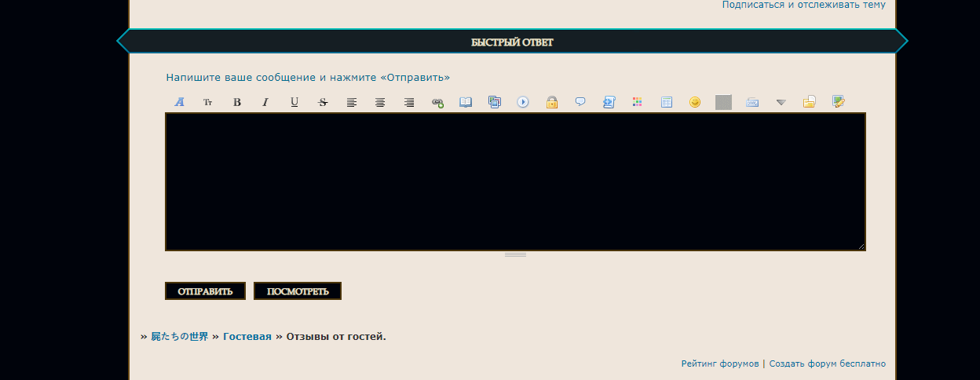Insert hidden text with padlock icon

[552, 102]
